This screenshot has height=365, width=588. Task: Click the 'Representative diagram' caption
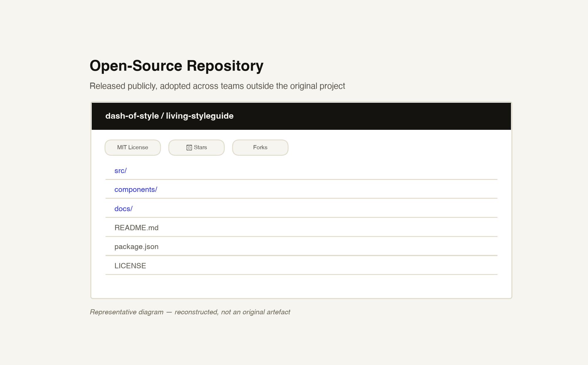click(190, 312)
